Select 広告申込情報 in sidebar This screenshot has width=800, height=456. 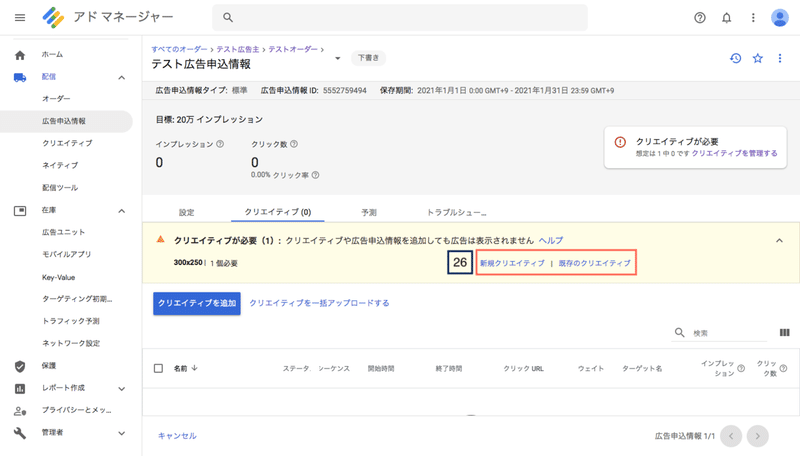66,121
